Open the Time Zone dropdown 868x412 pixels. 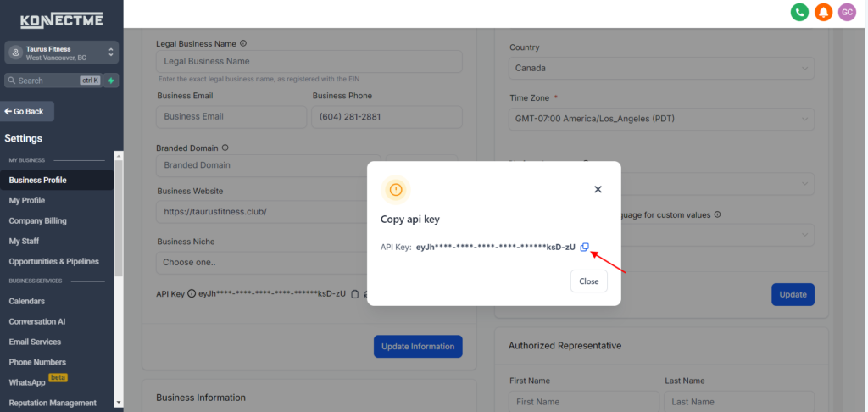click(x=661, y=119)
